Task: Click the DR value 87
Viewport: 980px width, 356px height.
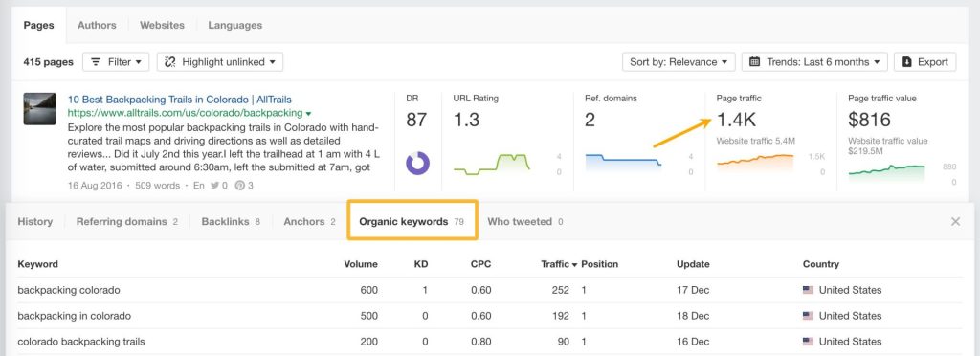Action: pos(416,120)
